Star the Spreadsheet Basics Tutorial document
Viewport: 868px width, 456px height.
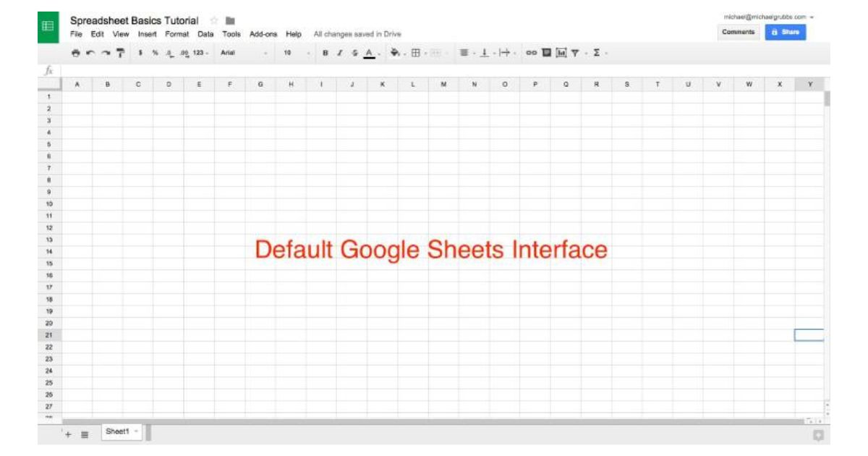pos(213,21)
